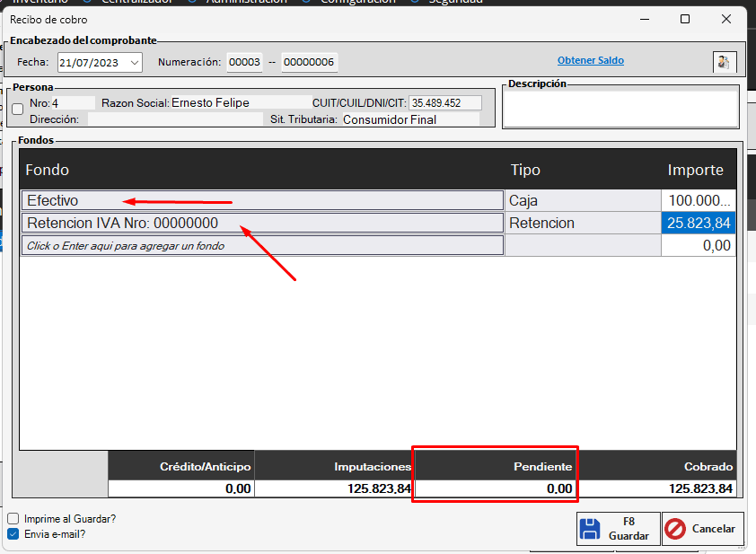Select the Efectivo fund row

click(x=262, y=200)
